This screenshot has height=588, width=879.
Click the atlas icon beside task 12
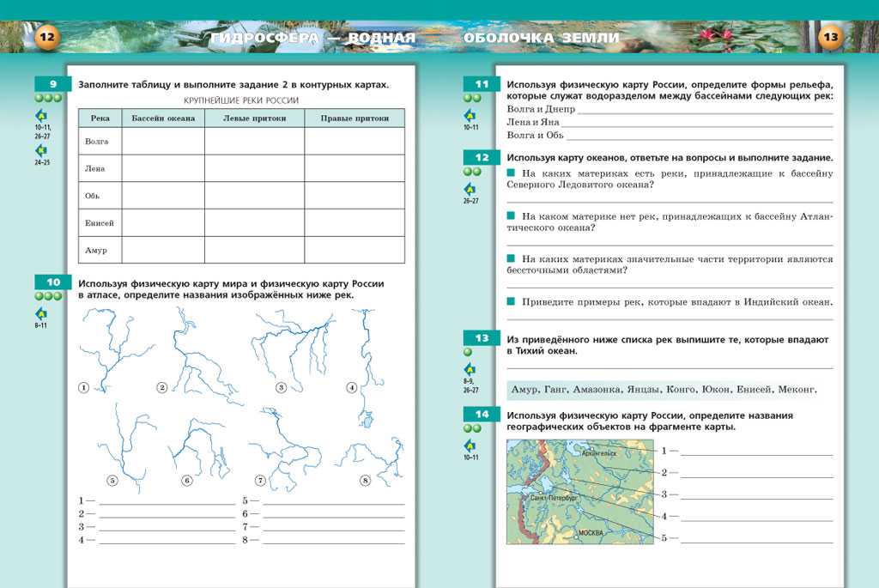pyautogui.click(x=470, y=189)
